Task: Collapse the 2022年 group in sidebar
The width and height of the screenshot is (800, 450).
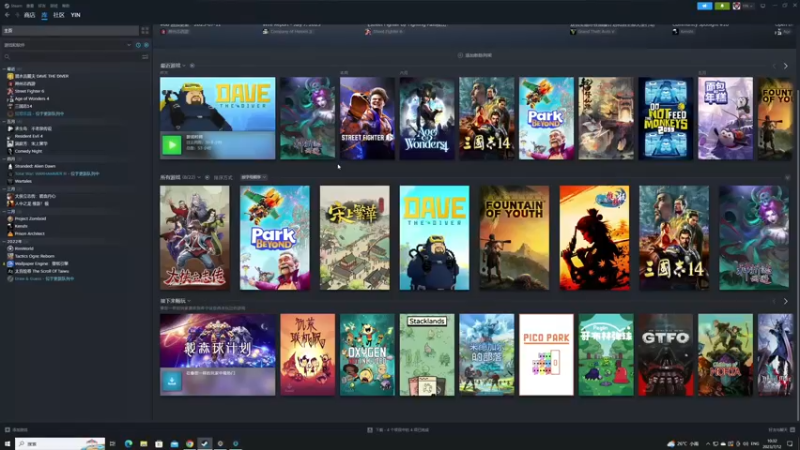Action: coord(5,241)
